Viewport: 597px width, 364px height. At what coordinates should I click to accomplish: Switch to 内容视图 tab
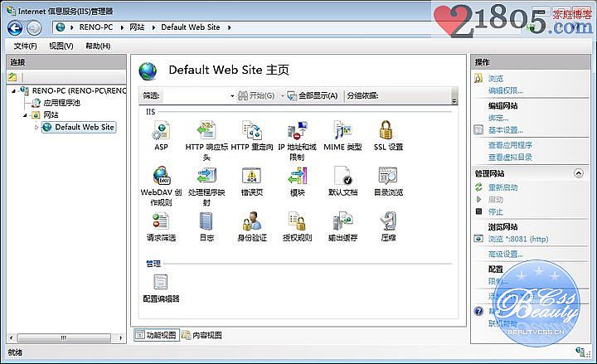pos(201,335)
